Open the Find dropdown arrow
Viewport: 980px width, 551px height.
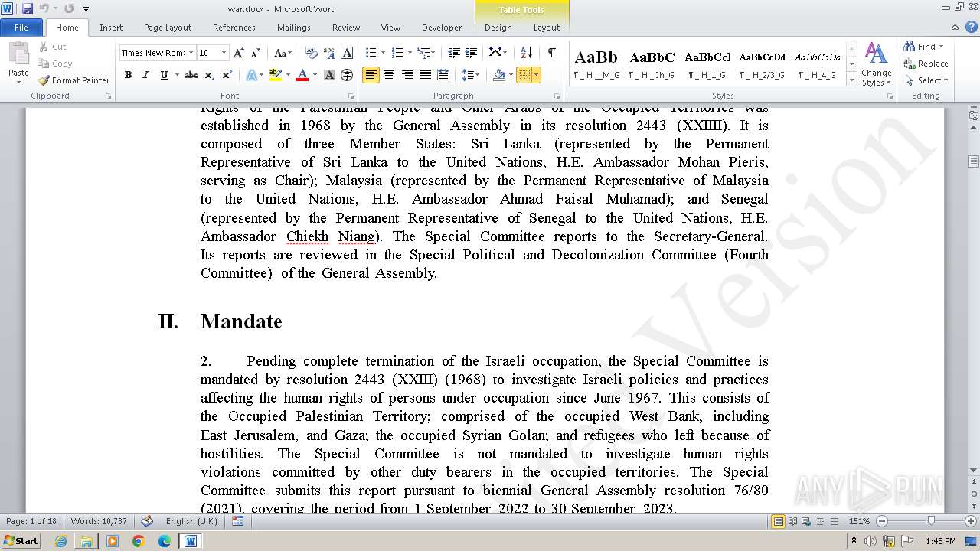[x=942, y=47]
